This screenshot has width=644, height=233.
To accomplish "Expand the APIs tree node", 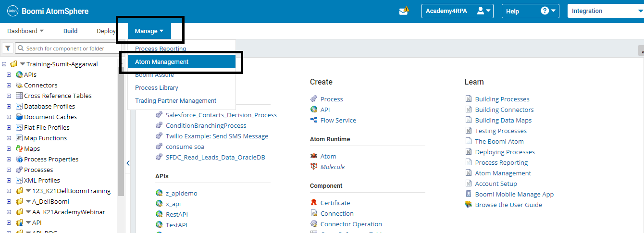I will tap(9, 74).
